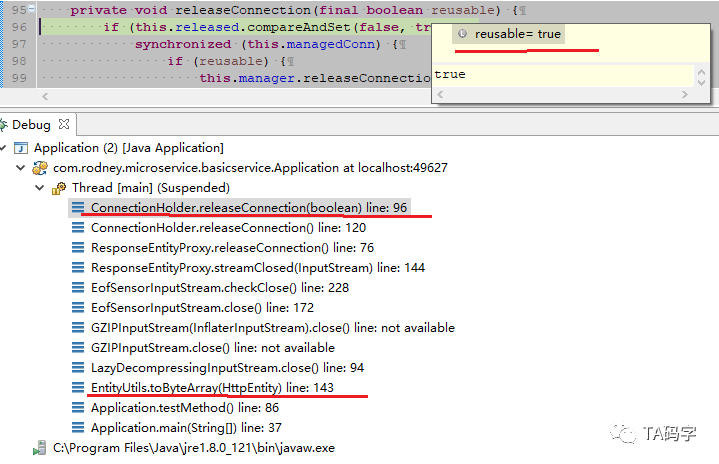This screenshot has height=464, width=719.
Task: Select the javaw.exe process entry
Action: tap(194, 448)
